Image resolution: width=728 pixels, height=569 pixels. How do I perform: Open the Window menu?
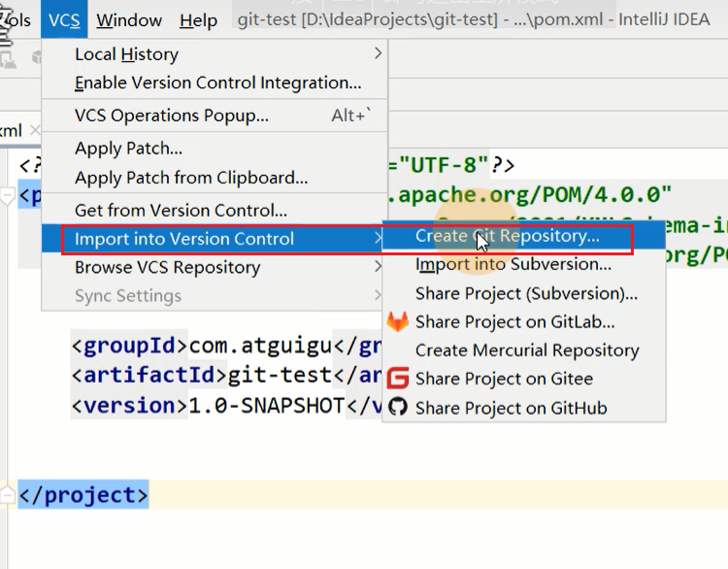click(129, 20)
